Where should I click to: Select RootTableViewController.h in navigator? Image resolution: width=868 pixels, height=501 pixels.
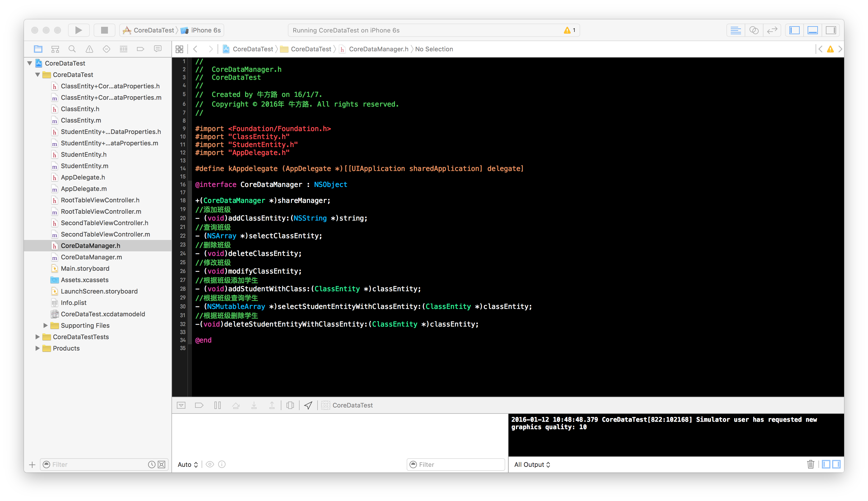tap(101, 200)
